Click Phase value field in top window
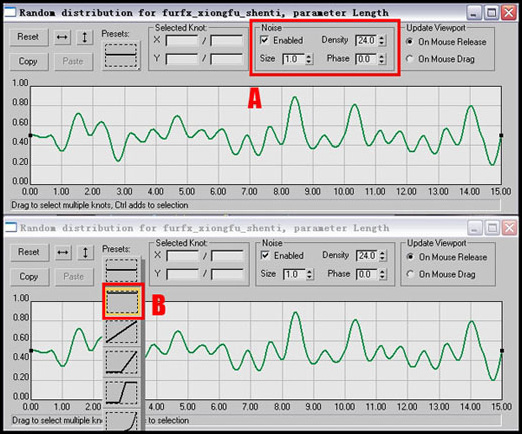 (366, 59)
